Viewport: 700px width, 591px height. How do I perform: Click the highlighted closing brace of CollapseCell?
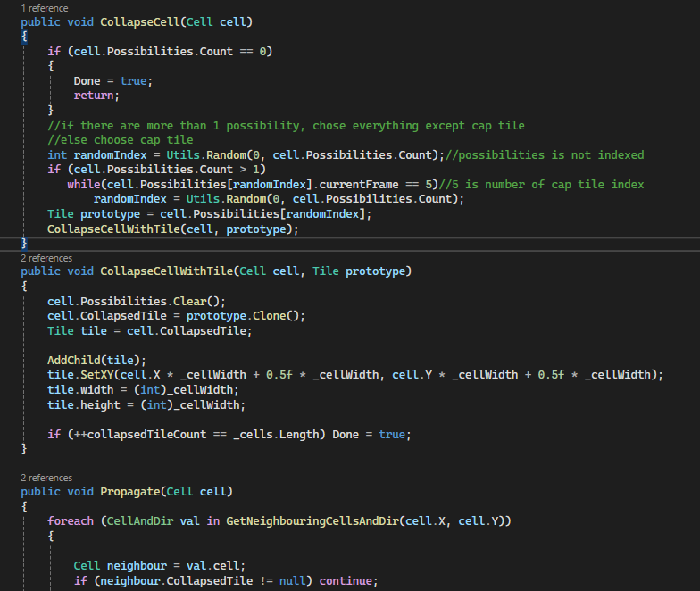point(24,243)
